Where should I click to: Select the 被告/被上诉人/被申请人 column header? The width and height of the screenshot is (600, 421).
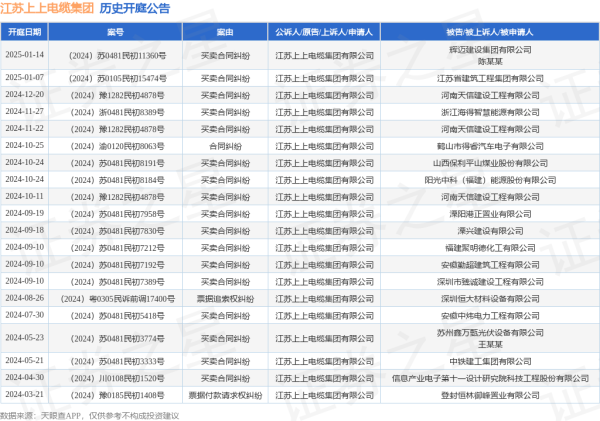coord(490,32)
